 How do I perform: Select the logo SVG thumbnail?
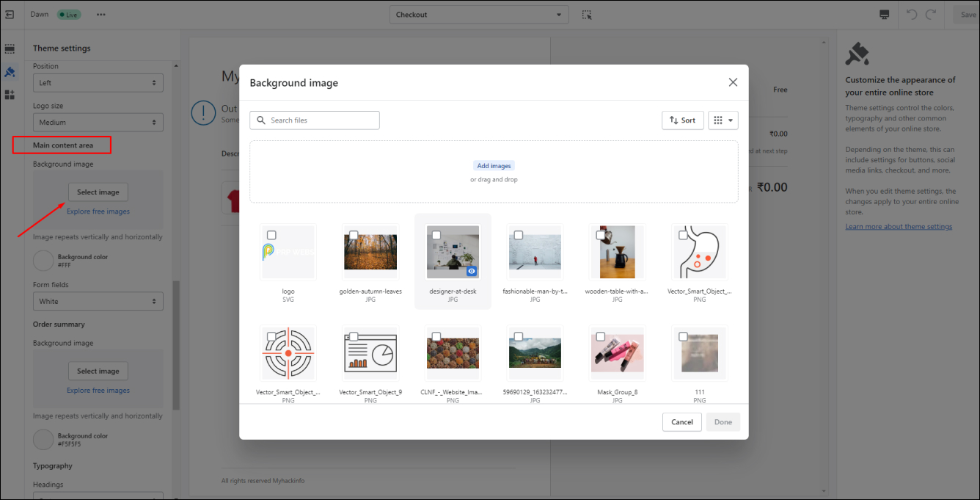[x=288, y=252]
